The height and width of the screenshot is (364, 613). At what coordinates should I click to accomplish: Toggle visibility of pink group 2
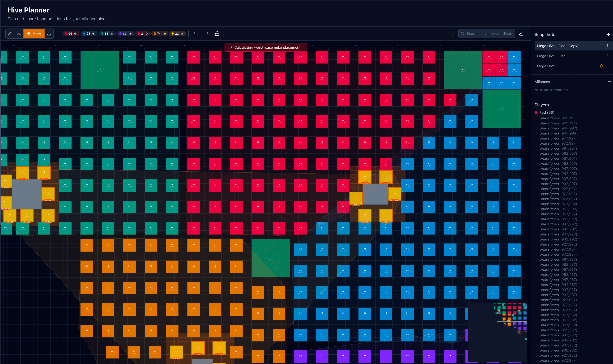tap(146, 34)
